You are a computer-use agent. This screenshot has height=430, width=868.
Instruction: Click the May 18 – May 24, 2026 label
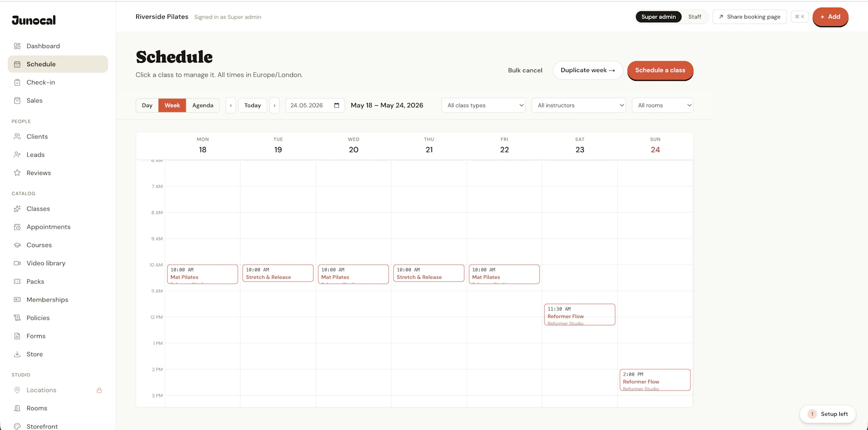387,105
